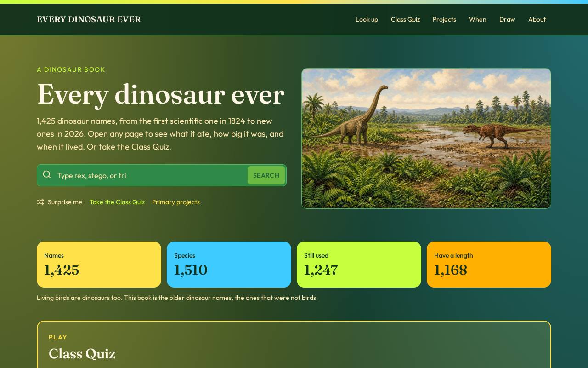
Task: Click the A DINOSAUR BOOK label
Action: click(71, 69)
